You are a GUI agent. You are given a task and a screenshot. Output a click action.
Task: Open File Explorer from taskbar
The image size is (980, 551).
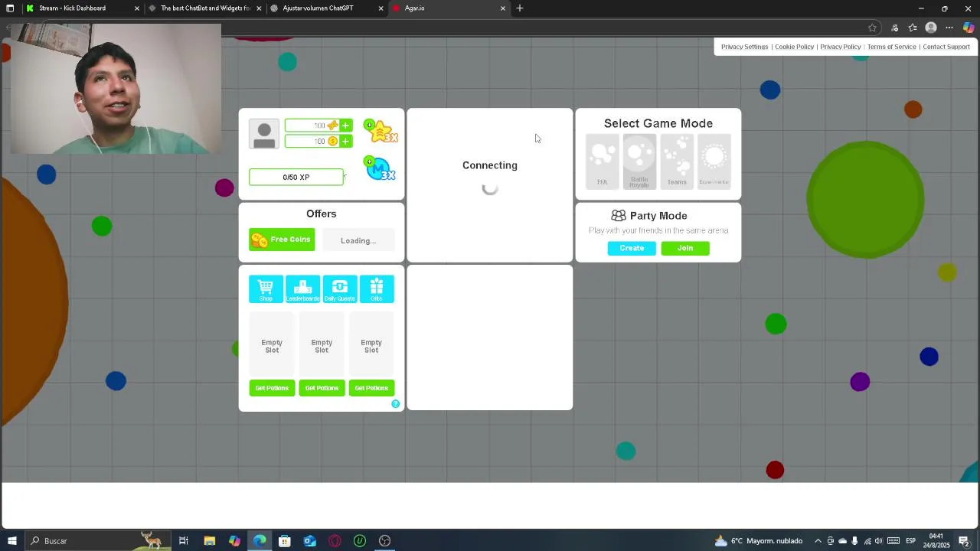tap(209, 541)
